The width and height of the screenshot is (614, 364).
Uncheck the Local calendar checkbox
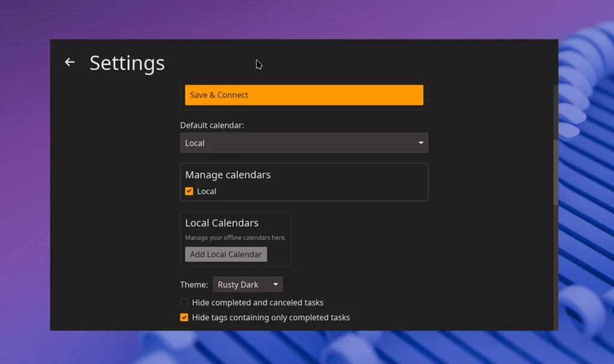pyautogui.click(x=189, y=191)
